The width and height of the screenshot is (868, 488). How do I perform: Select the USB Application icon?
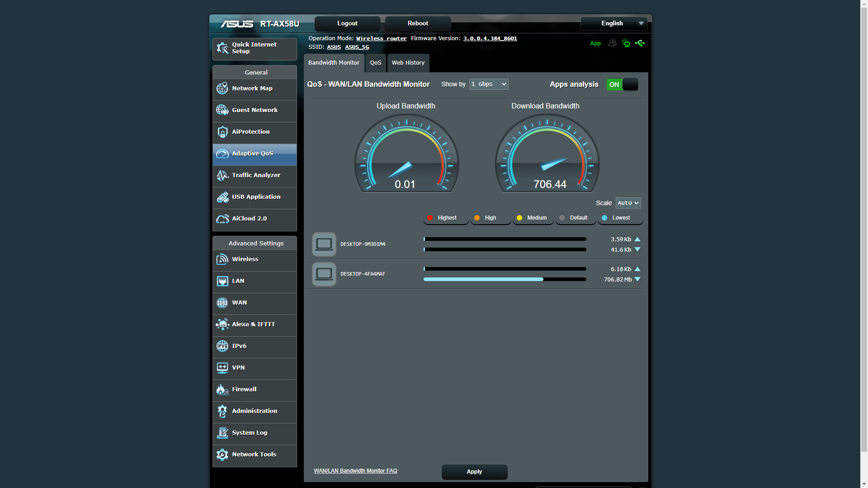(x=222, y=197)
